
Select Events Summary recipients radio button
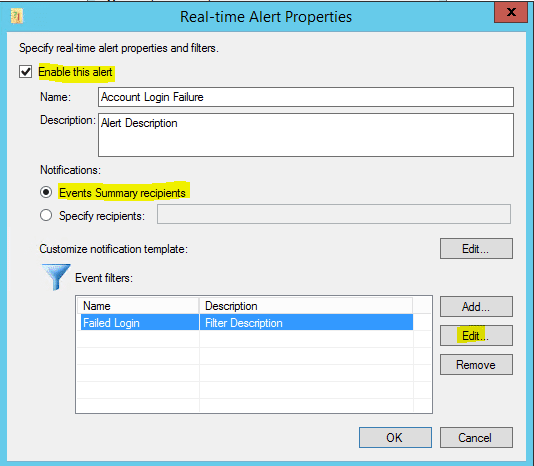[x=46, y=192]
